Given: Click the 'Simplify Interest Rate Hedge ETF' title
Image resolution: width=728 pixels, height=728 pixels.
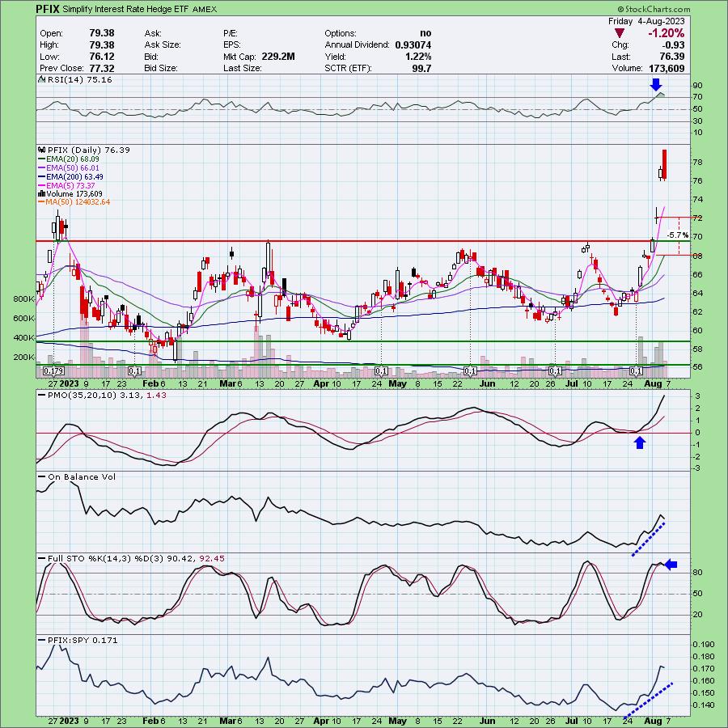Looking at the screenshot, I should [125, 9].
